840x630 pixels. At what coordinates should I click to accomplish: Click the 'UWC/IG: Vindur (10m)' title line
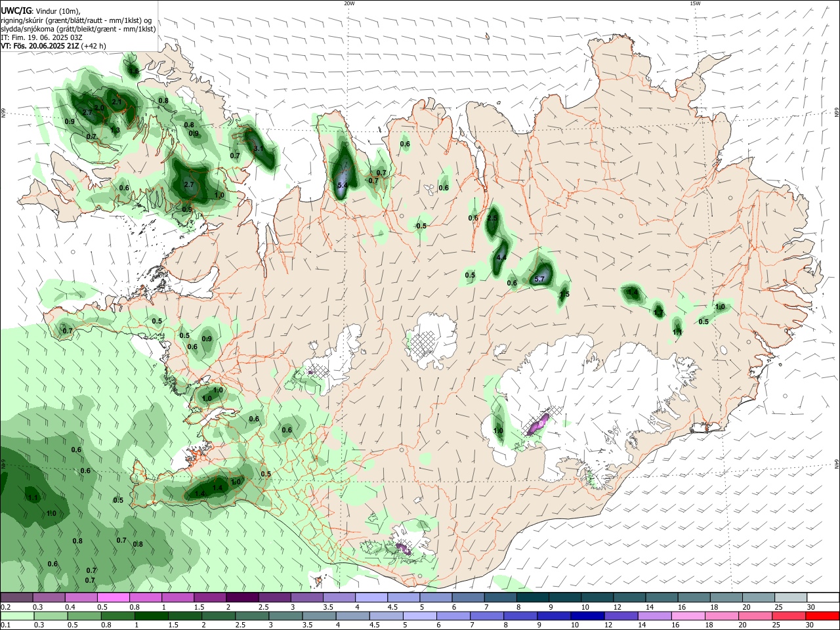click(41, 10)
